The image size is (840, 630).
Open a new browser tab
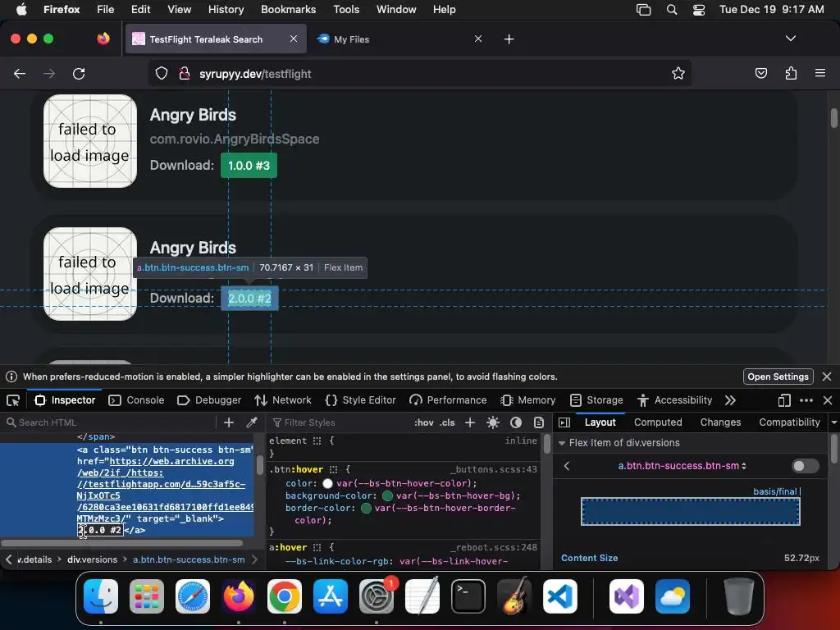coord(509,39)
